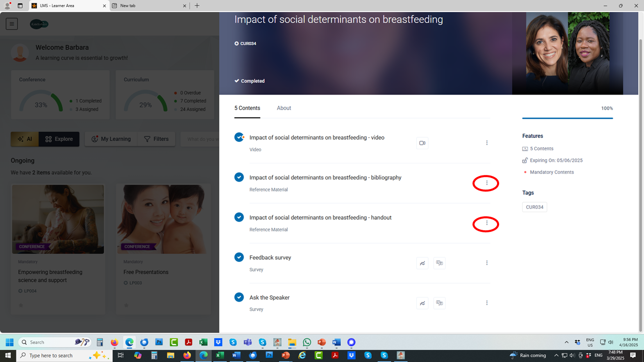Image resolution: width=644 pixels, height=362 pixels.
Task: Open the Ask the Speaker survey
Action: (x=270, y=298)
